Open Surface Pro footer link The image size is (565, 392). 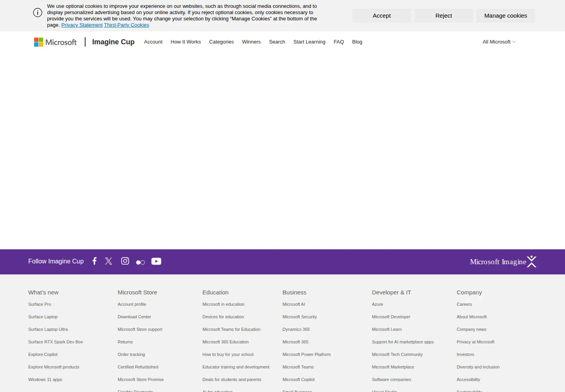point(40,304)
